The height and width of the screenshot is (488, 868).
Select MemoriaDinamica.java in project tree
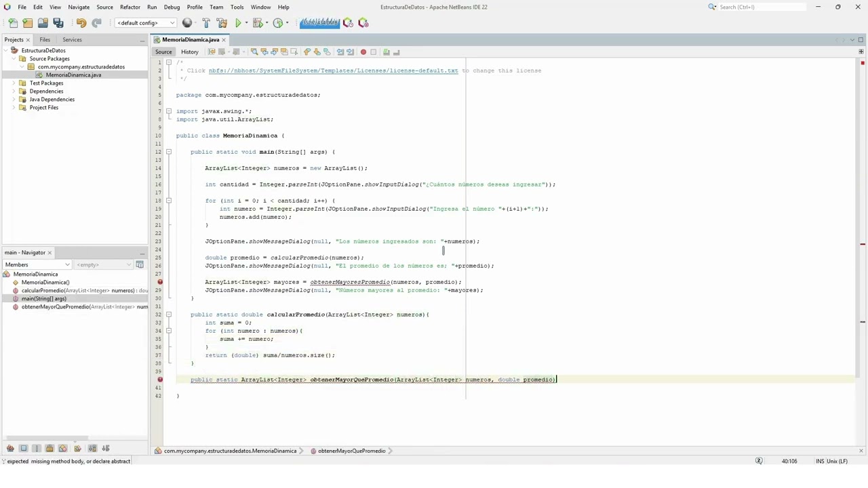(x=73, y=75)
